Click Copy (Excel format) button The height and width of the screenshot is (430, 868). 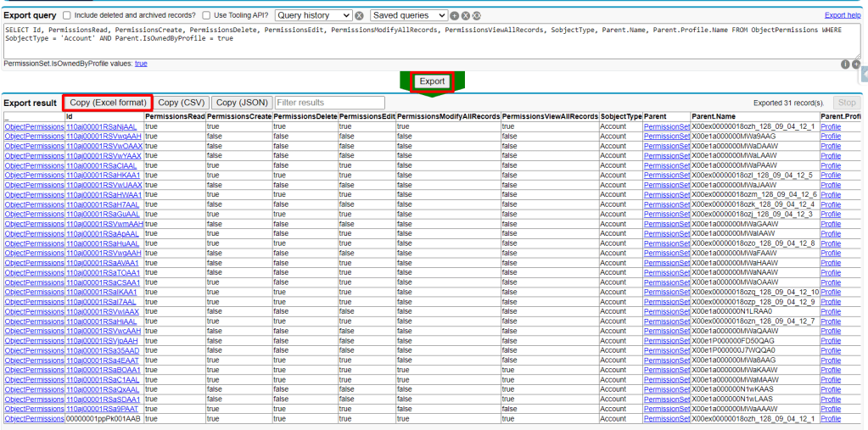[108, 103]
